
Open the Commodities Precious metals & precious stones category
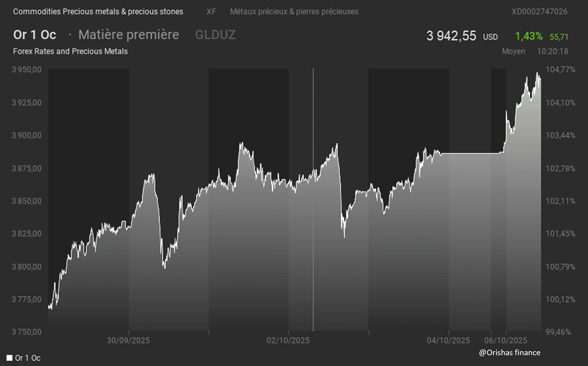pos(98,12)
